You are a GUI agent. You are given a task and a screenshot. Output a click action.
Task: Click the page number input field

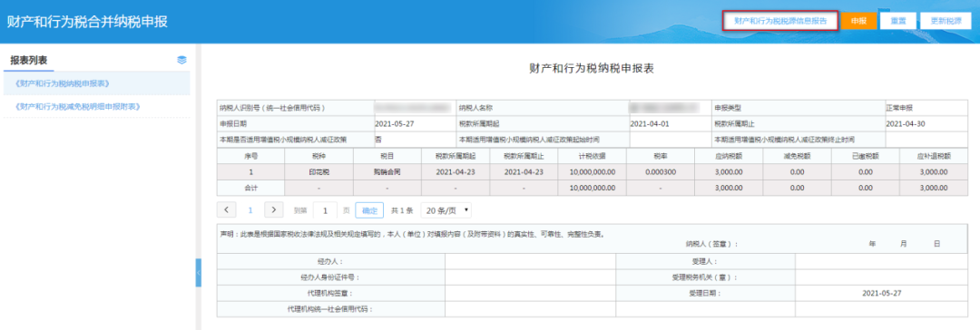pyautogui.click(x=325, y=210)
